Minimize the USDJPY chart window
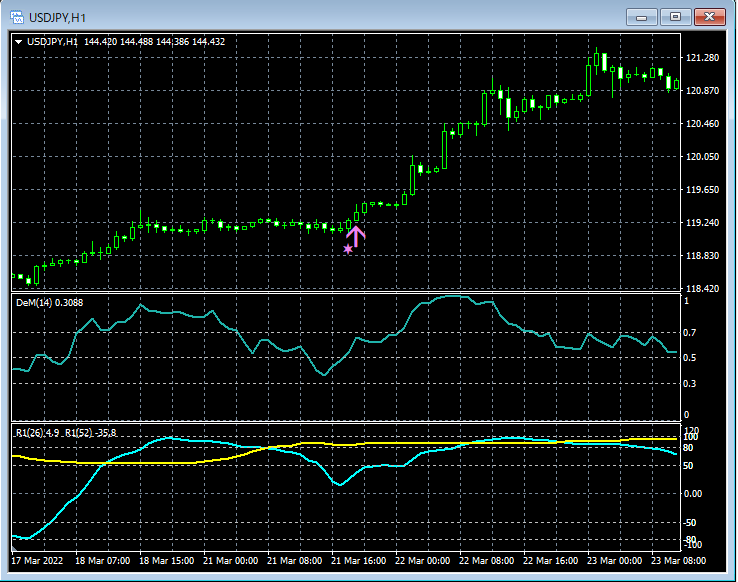The width and height of the screenshot is (738, 582). (641, 16)
